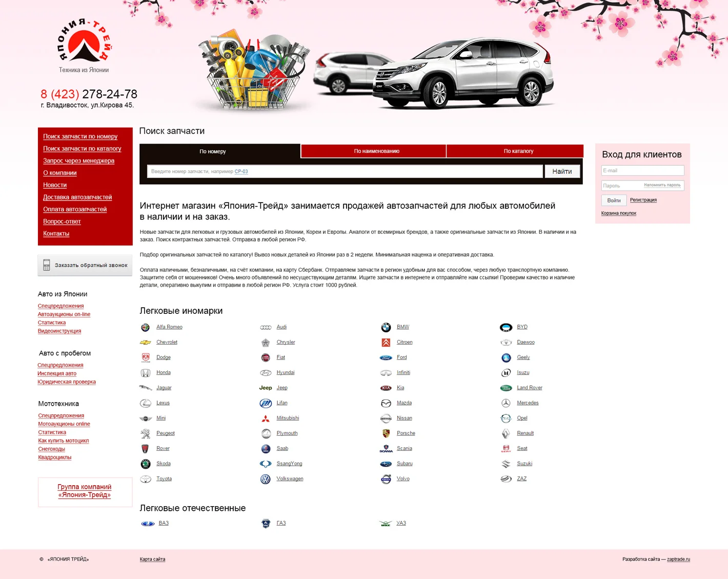This screenshot has width=728, height=579.
Task: Click the Mitsubishi diamonds logo icon
Action: [266, 418]
